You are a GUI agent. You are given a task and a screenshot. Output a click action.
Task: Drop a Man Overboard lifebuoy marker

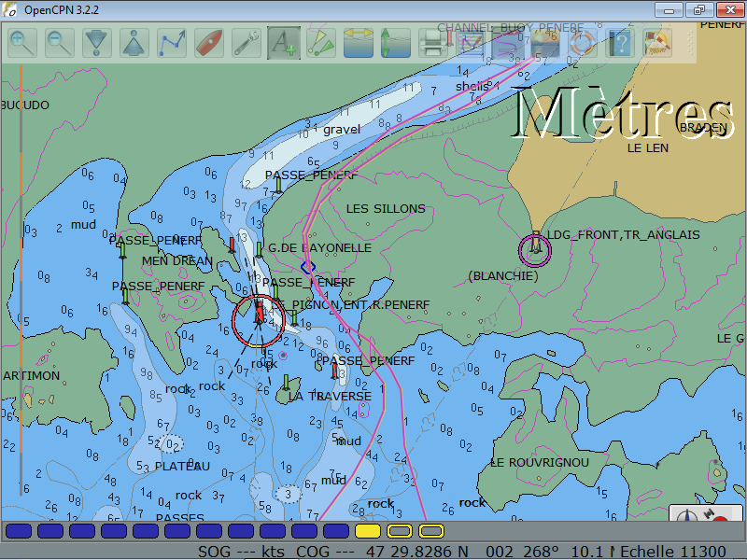click(582, 43)
